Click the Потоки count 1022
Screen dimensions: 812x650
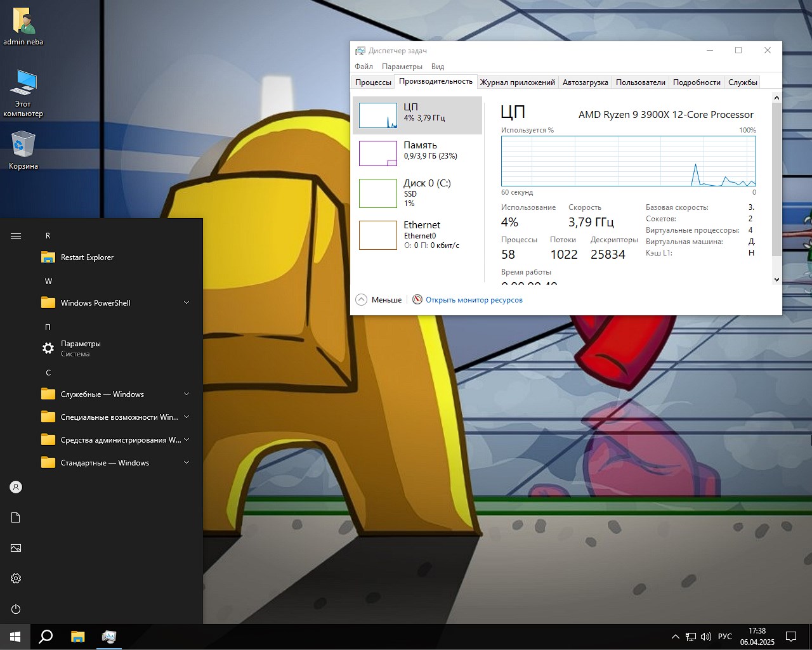(564, 254)
